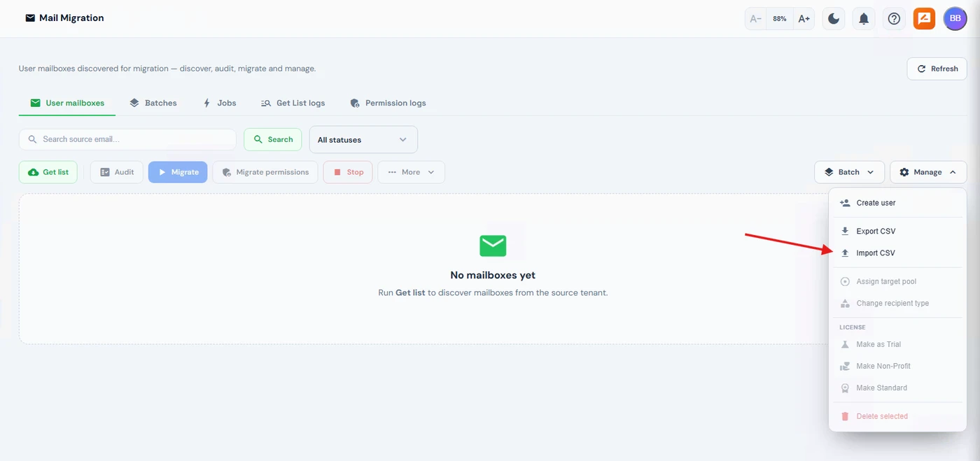Focus the Search source email field
The height and width of the screenshot is (461, 980).
[127, 139]
